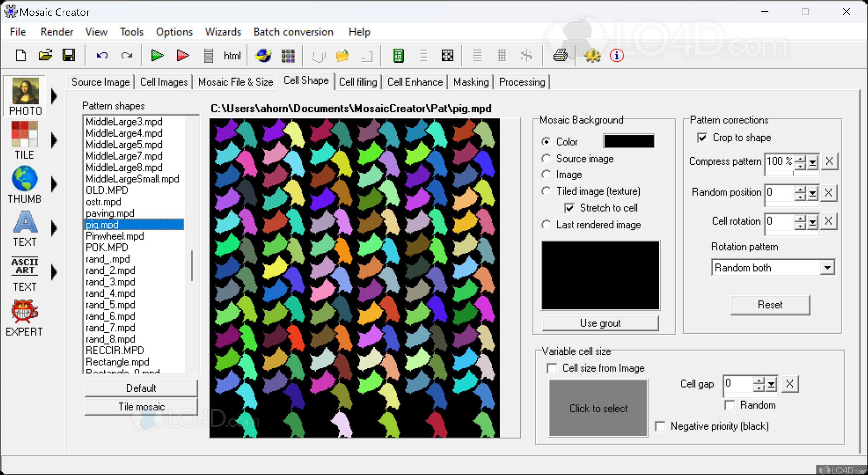Viewport: 868px width, 475px height.
Task: Switch to the Cell filling tab
Action: pyautogui.click(x=358, y=82)
